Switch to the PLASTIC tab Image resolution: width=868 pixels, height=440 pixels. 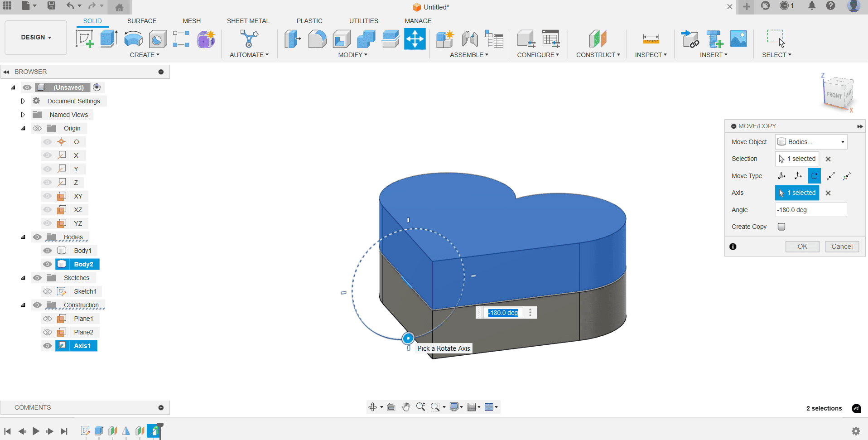[x=309, y=21]
